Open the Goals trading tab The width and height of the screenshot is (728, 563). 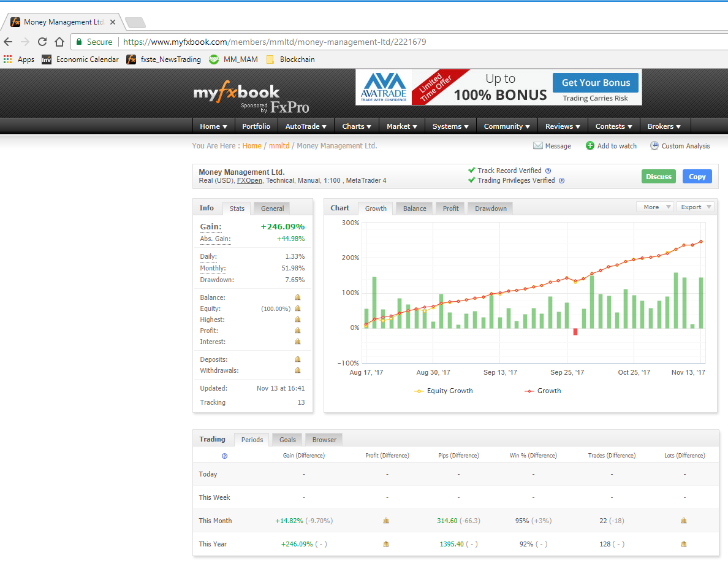(x=287, y=440)
